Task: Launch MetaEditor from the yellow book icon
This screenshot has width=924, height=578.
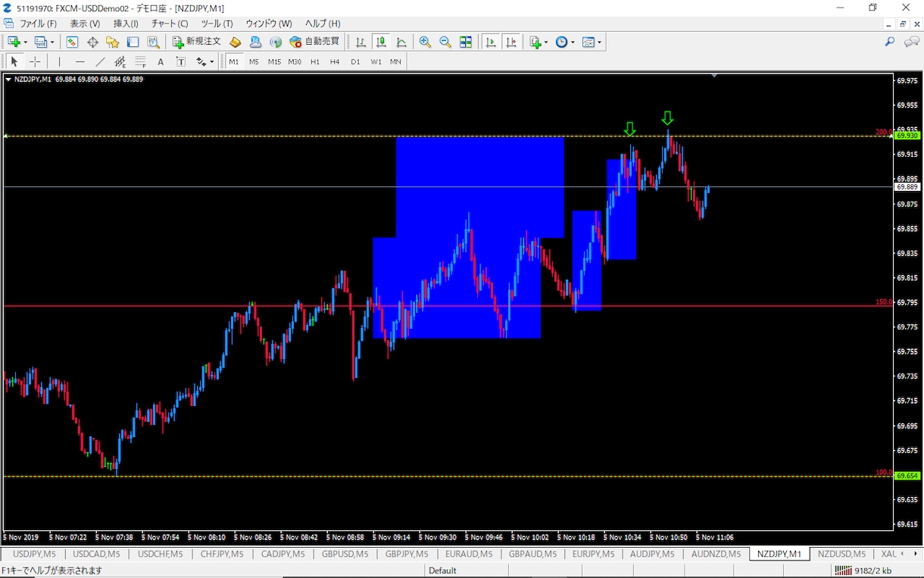Action: [236, 42]
